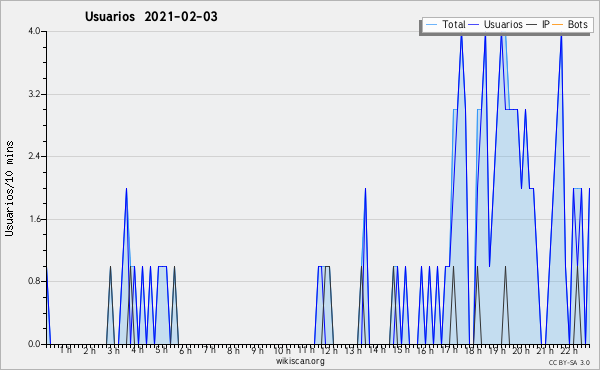
Task: Click the '5 h' x-axis label
Action: coord(161,350)
